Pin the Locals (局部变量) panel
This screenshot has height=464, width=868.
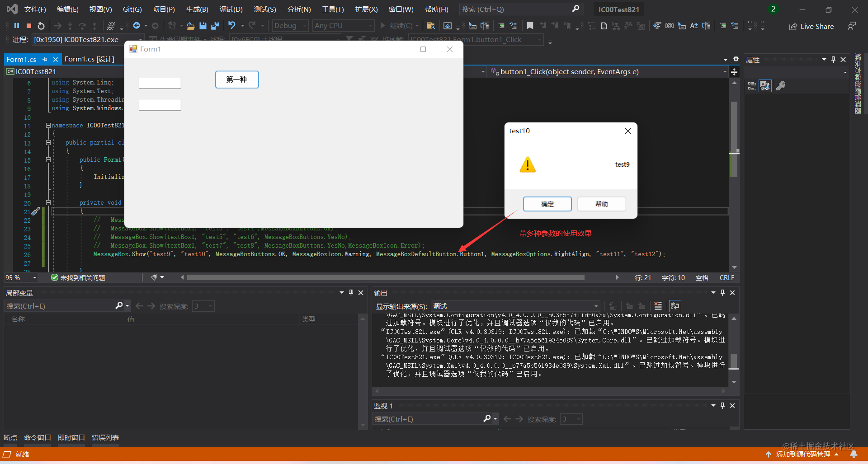tap(351, 293)
